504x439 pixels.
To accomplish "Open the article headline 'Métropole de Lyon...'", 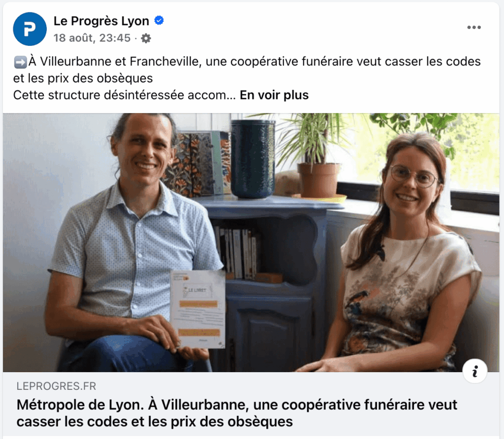I will 237,413.
